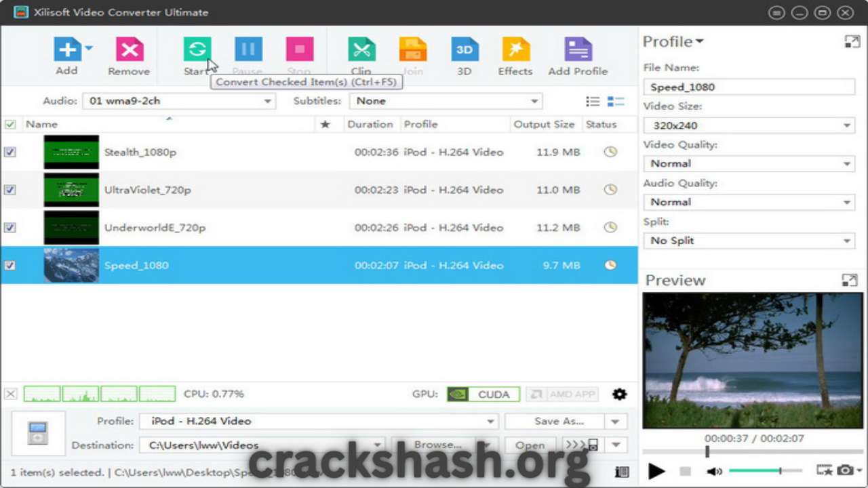Uncheck the UnderworldE_720p checkbox
This screenshot has width=868, height=488.
(9, 228)
